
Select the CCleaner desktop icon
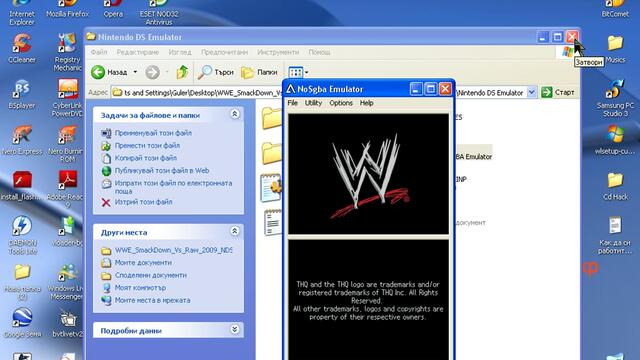(22, 48)
